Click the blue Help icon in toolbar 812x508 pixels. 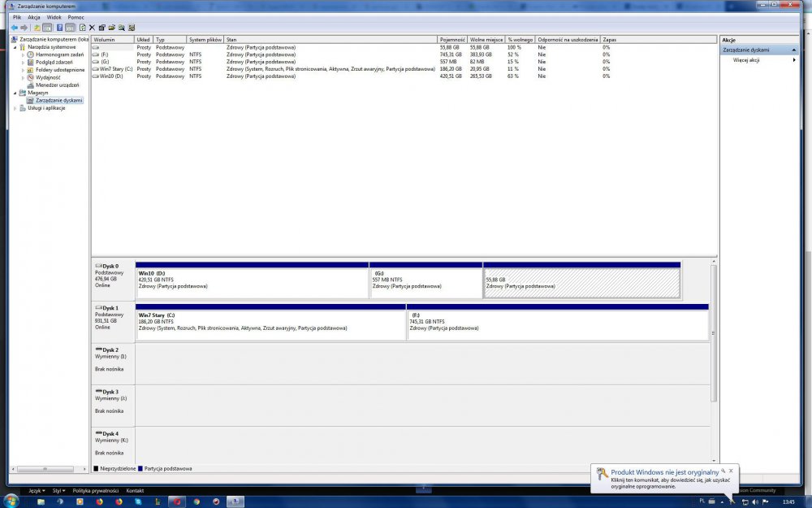click(x=59, y=28)
